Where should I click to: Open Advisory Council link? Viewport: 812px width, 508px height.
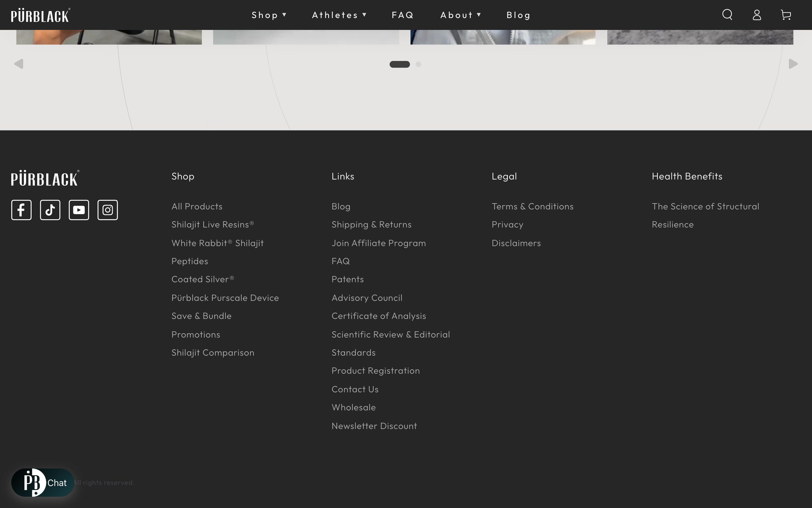367,298
